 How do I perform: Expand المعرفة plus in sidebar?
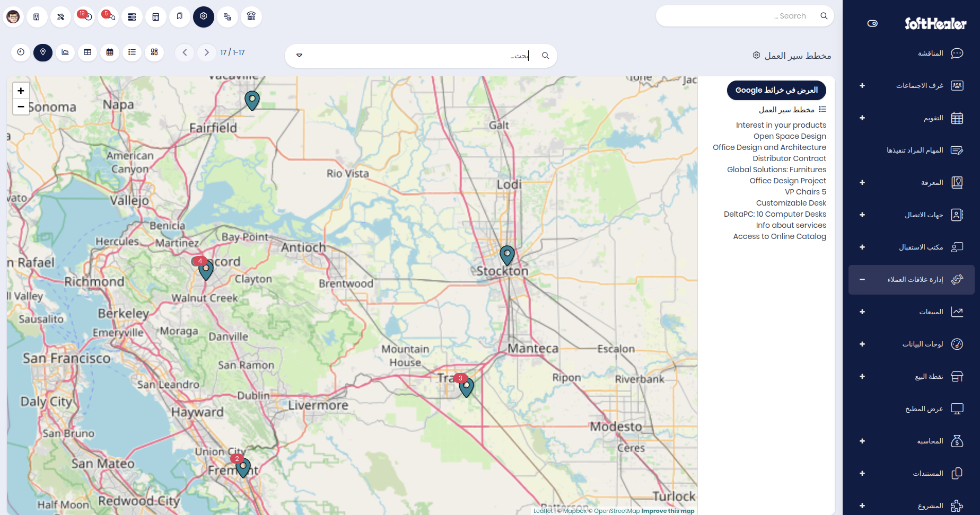coord(862,182)
